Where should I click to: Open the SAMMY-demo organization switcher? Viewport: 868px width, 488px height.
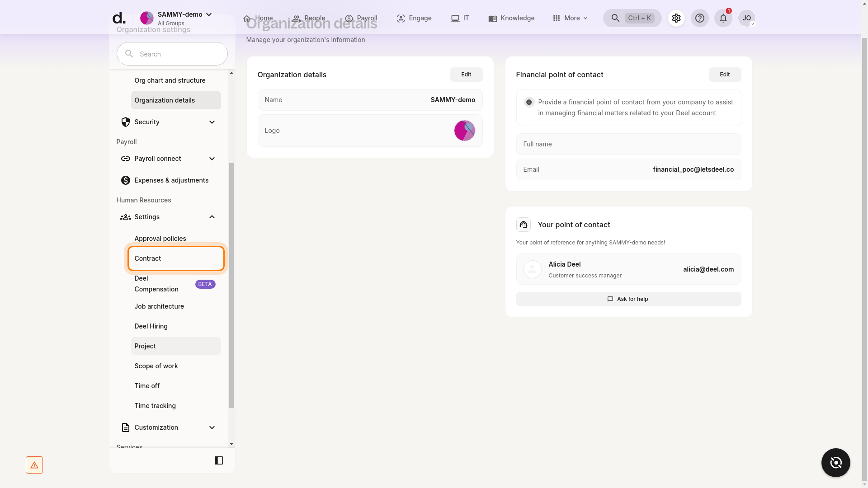point(176,18)
